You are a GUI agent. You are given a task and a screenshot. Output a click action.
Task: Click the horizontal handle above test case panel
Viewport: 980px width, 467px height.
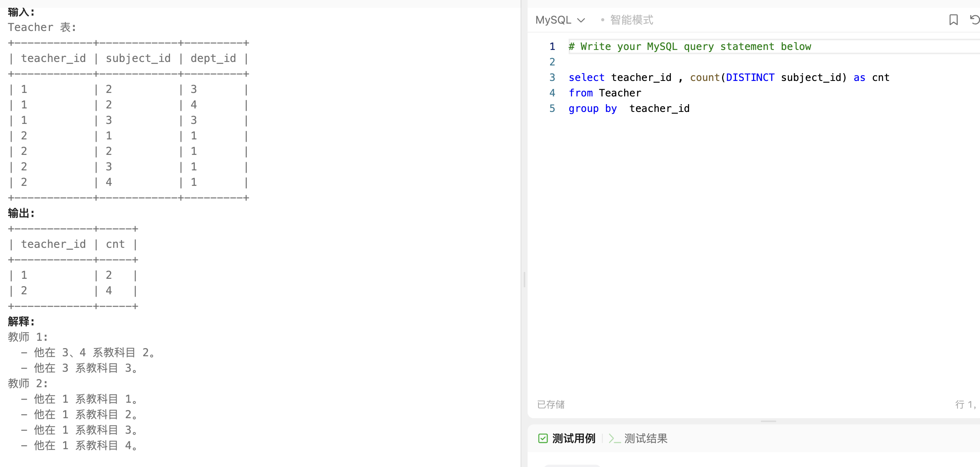click(x=768, y=421)
